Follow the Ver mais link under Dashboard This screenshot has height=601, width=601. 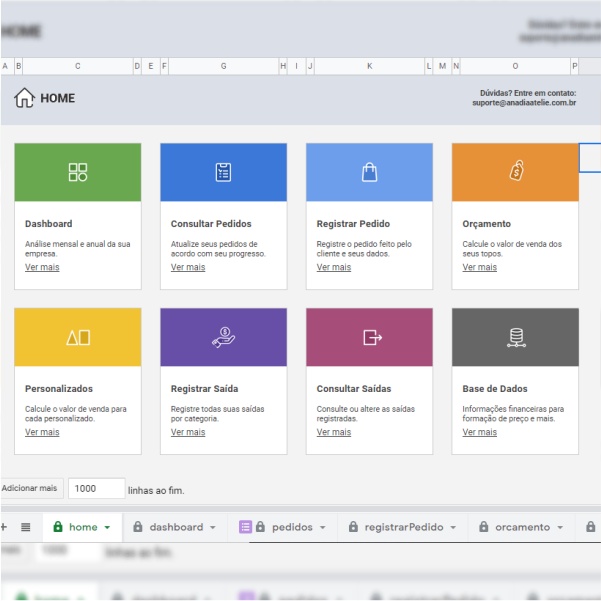coord(42,267)
